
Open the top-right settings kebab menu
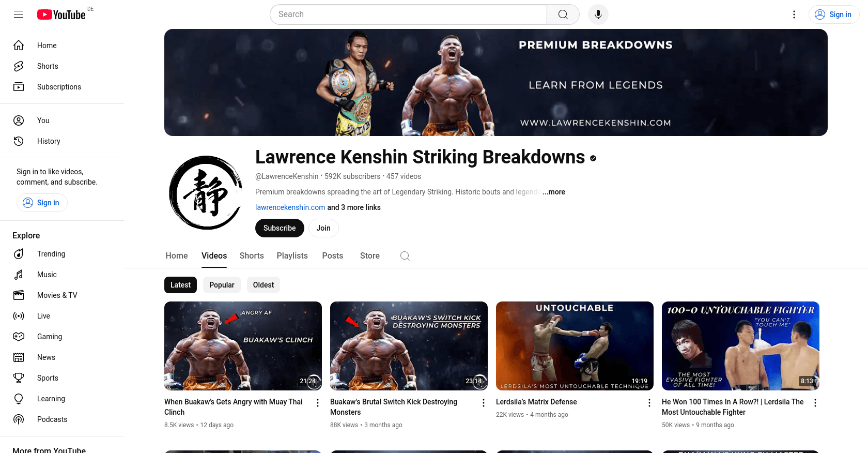(794, 14)
